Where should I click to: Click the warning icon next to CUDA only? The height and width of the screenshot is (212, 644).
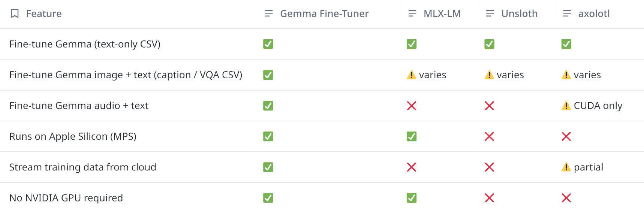tap(566, 106)
